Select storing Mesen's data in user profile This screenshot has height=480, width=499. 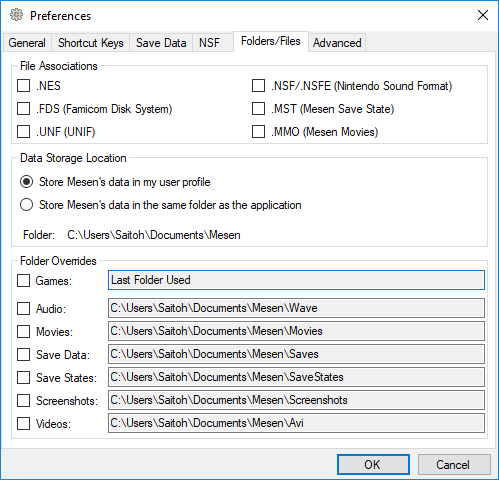[x=26, y=182]
